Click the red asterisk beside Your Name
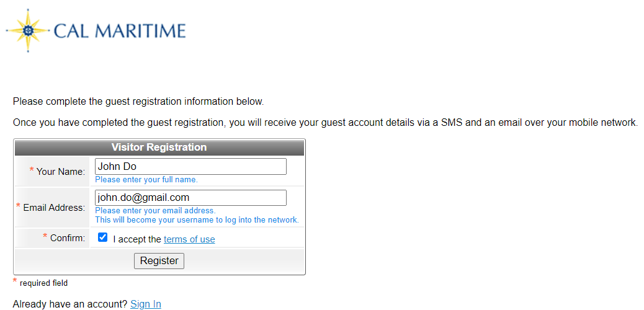Screen dimensions: 644x310 [x=32, y=170]
